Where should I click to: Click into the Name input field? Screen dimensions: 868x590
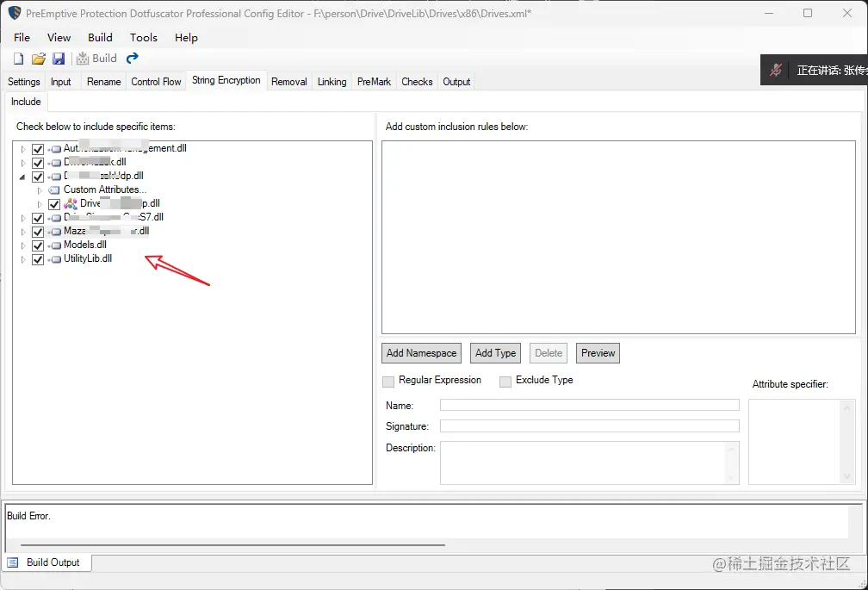(590, 405)
